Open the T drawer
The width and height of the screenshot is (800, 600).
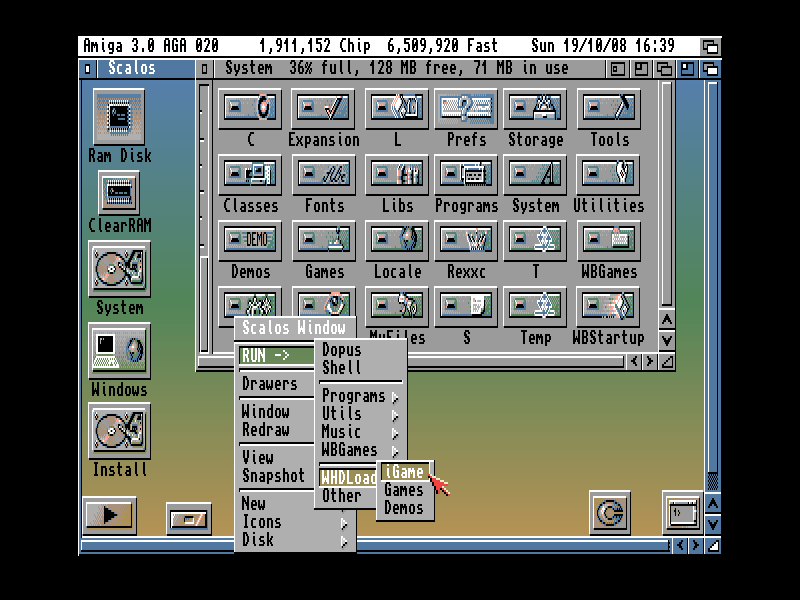pos(535,240)
